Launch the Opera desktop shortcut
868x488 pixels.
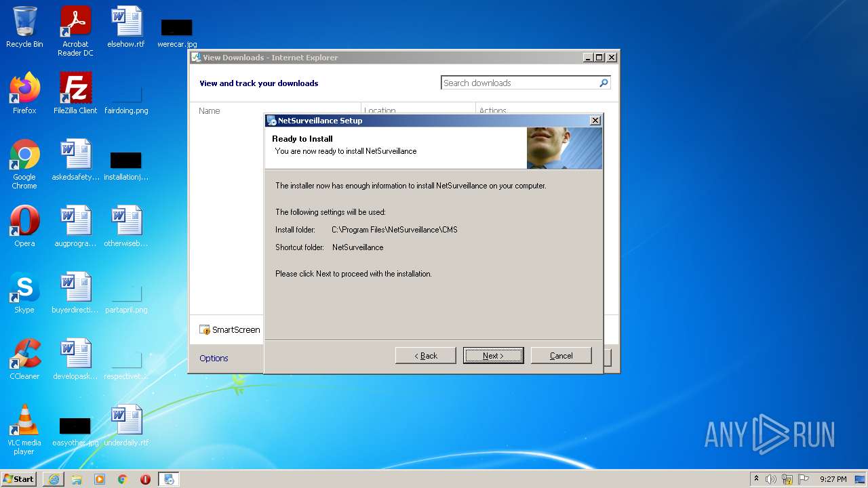pos(24,226)
